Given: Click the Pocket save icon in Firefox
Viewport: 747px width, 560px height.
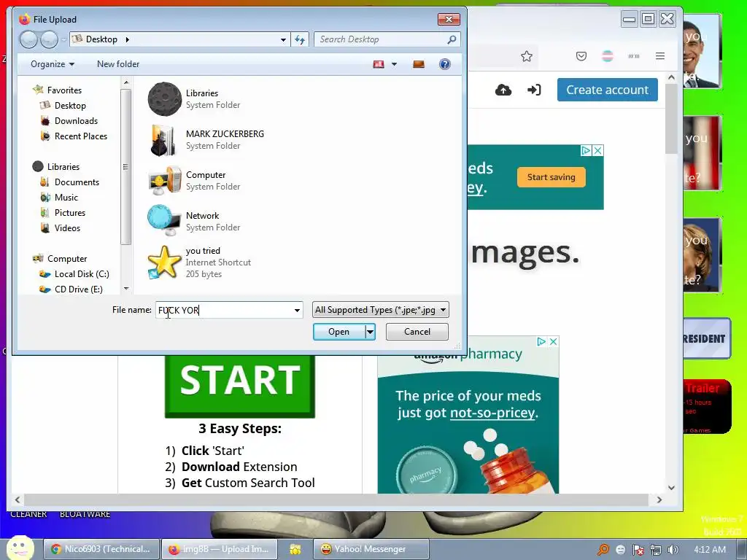Looking at the screenshot, I should [581, 56].
